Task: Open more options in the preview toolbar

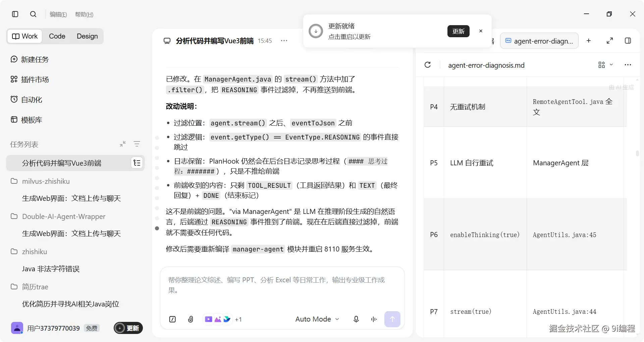Action: (x=628, y=65)
